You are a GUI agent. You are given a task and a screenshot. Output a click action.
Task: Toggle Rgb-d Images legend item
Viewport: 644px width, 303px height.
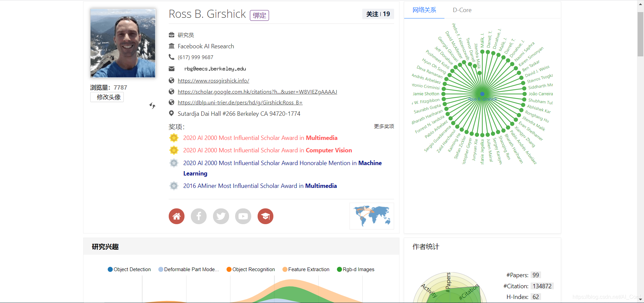point(356,269)
